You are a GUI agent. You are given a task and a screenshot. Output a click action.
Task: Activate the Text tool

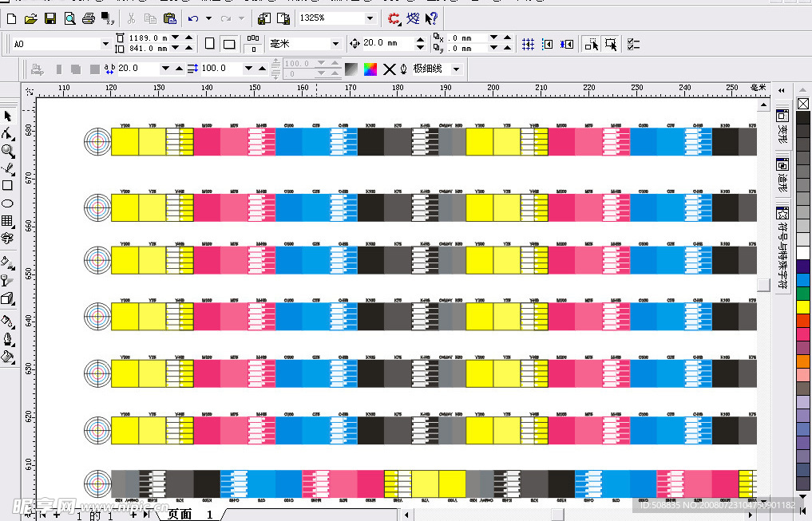pos(8,239)
